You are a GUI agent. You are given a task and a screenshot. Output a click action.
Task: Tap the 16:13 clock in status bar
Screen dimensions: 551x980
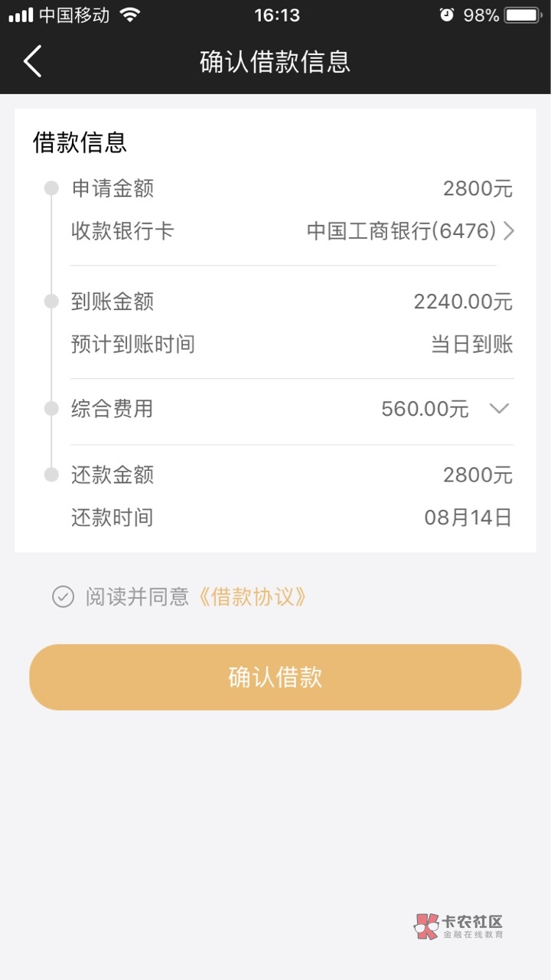pos(277,15)
